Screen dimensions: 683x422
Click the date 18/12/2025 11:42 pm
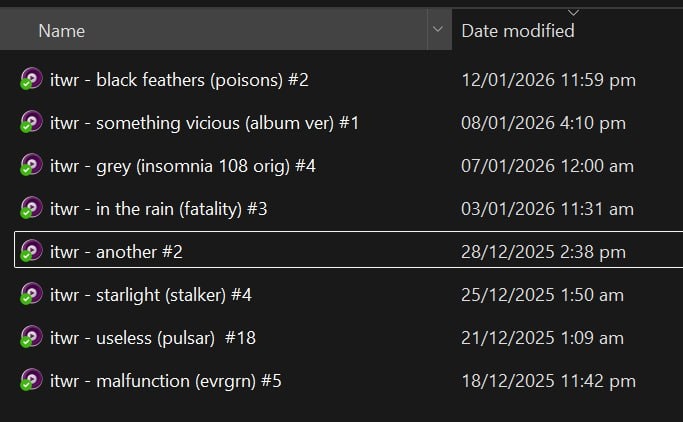(548, 381)
